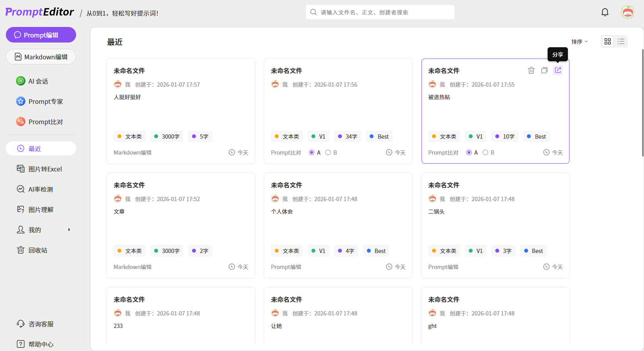644x351 pixels.
Task: Select option A on the 17:56 card
Action: (311, 153)
